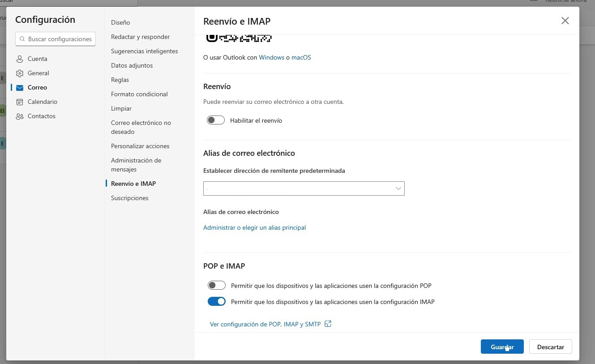595x364 pixels.
Task: Click the Cuenta person icon
Action: click(20, 59)
